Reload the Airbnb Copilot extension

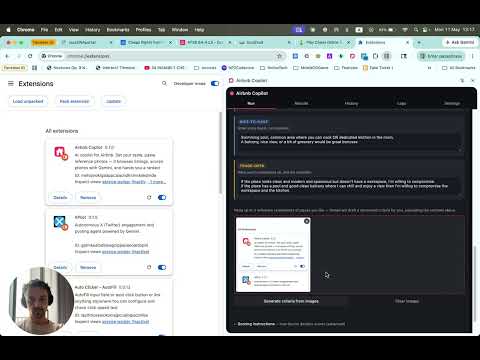[x=149, y=198]
